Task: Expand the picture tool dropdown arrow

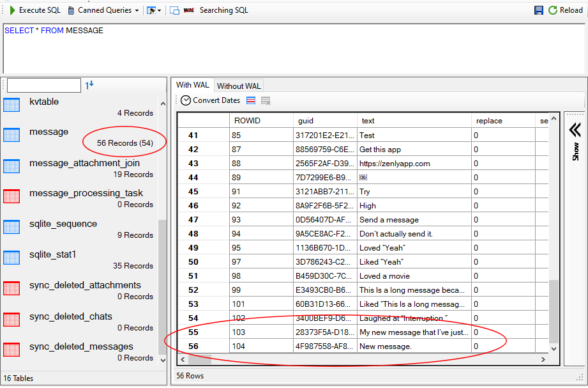Action: pos(159,11)
